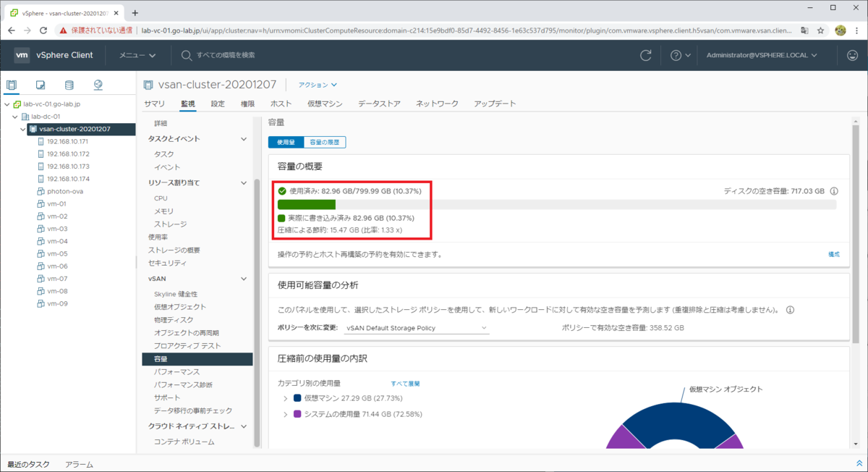The height and width of the screenshot is (472, 868).
Task: Collapse the リソース割り当て section
Action: pyautogui.click(x=243, y=182)
